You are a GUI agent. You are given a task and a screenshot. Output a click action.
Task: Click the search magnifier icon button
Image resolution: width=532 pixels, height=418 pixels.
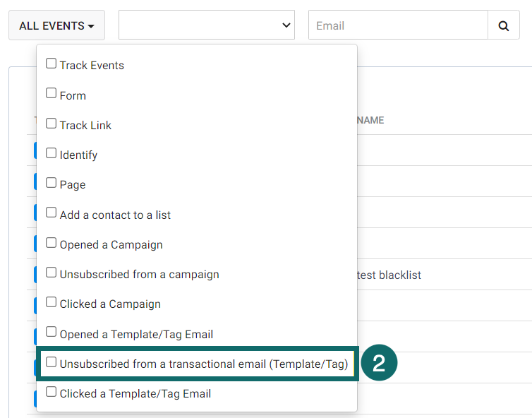(x=504, y=25)
